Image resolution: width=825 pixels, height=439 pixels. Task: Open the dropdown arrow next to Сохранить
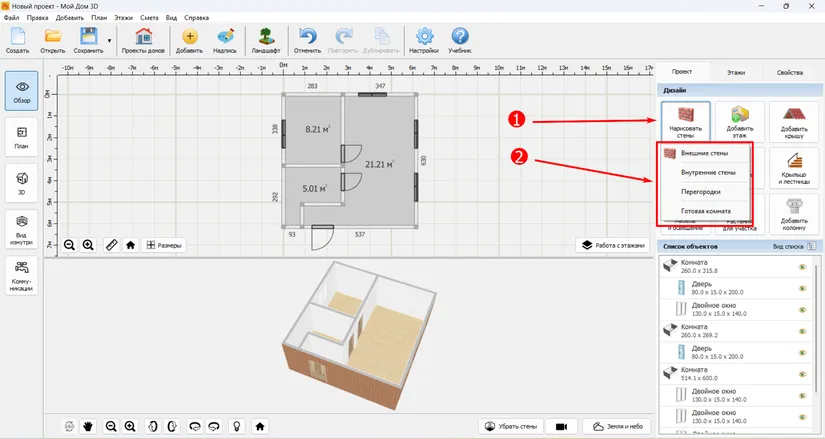(109, 41)
